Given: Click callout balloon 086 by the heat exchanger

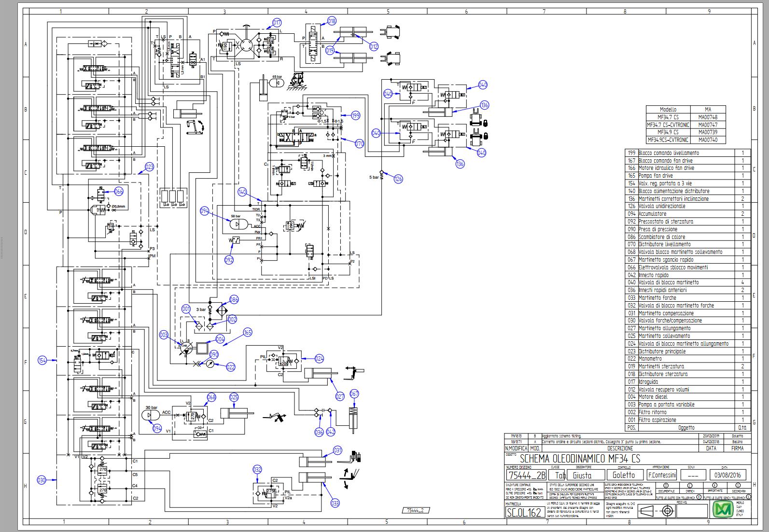Looking at the screenshot, I should pos(234,300).
